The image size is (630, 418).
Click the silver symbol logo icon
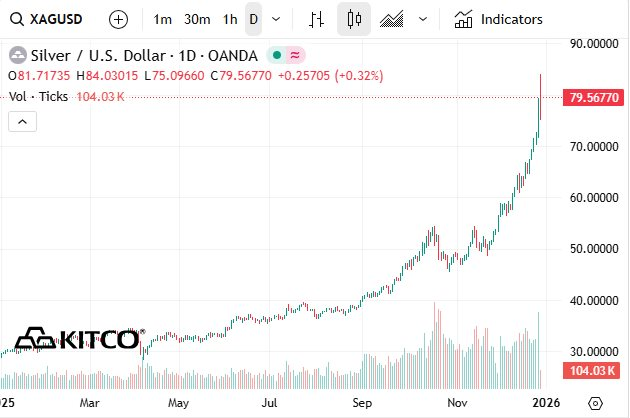coord(18,55)
